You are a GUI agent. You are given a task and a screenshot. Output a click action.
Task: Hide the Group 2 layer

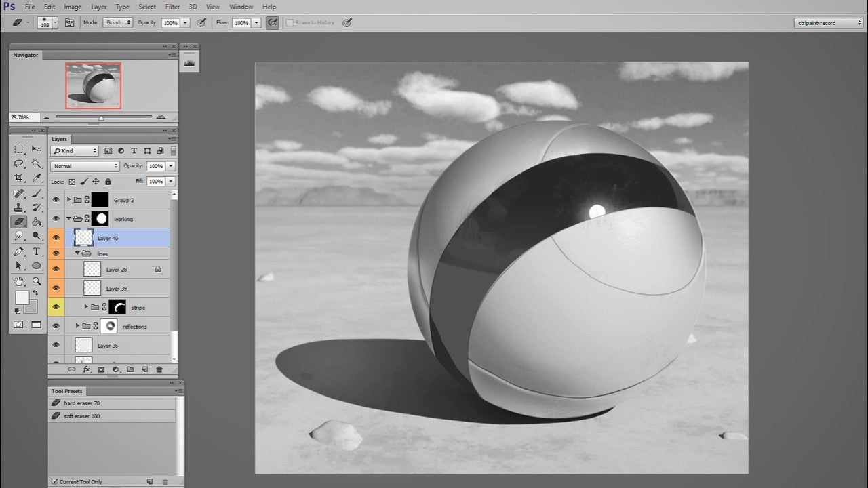tap(56, 199)
